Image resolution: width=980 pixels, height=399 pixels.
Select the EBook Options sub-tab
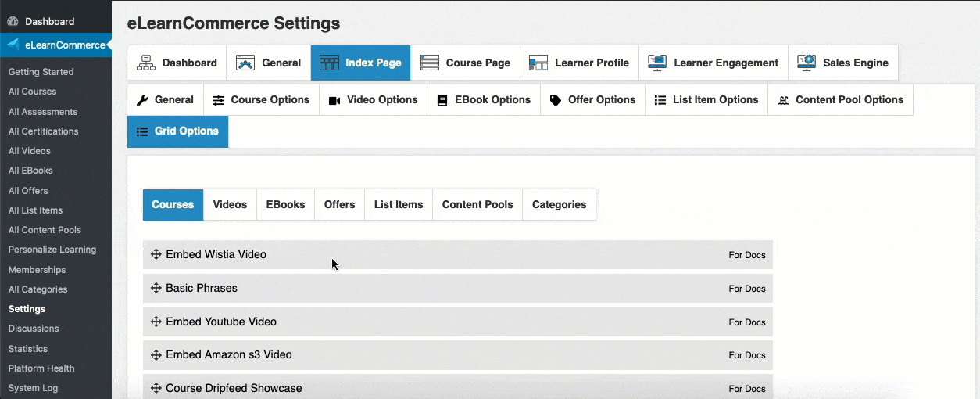coord(484,100)
